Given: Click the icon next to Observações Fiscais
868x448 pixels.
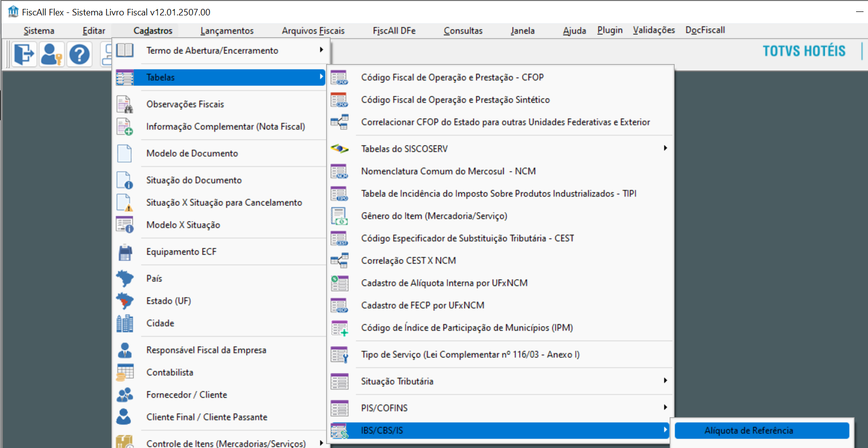Looking at the screenshot, I should click(125, 104).
